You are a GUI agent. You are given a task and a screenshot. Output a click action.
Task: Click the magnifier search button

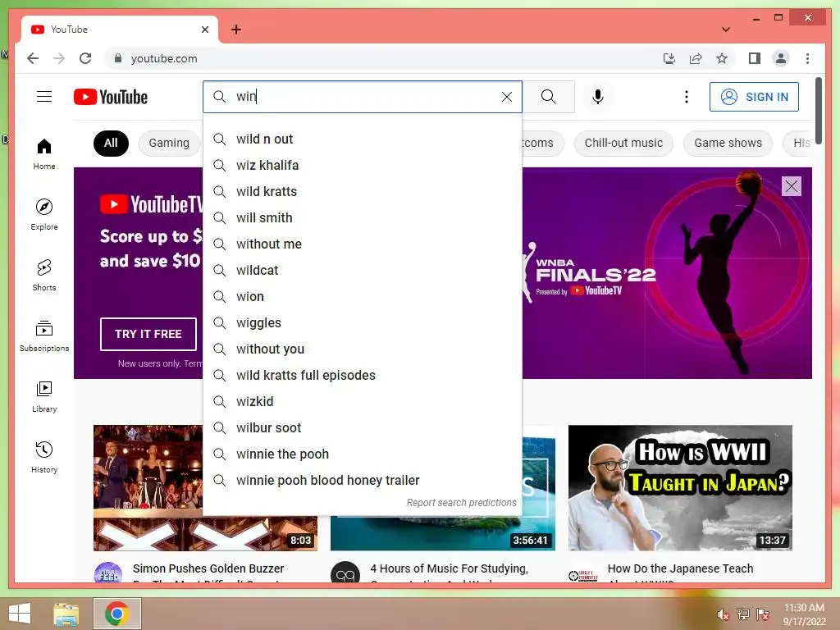point(548,97)
